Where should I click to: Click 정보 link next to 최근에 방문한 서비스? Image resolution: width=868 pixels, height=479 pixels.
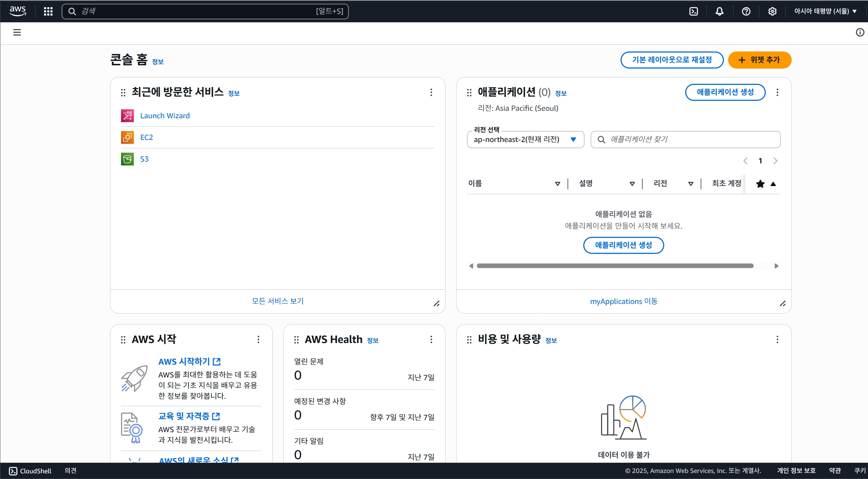point(234,93)
